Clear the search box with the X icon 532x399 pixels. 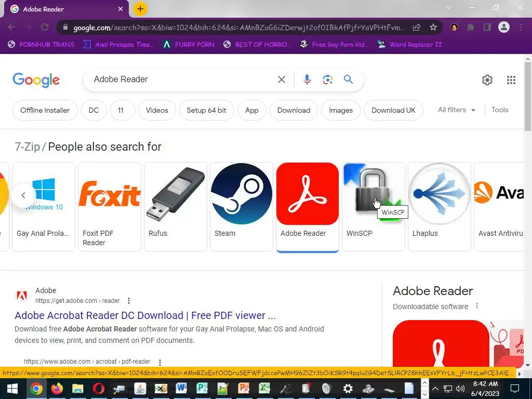281,79
